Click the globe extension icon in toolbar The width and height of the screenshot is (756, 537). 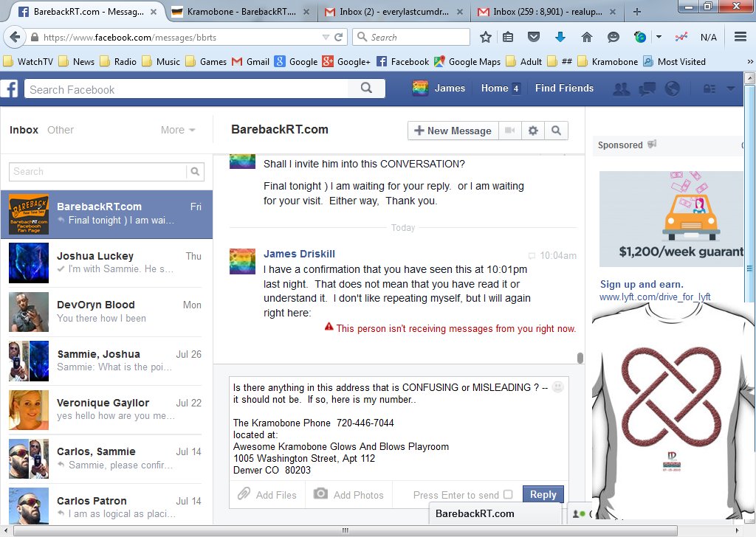click(x=640, y=37)
